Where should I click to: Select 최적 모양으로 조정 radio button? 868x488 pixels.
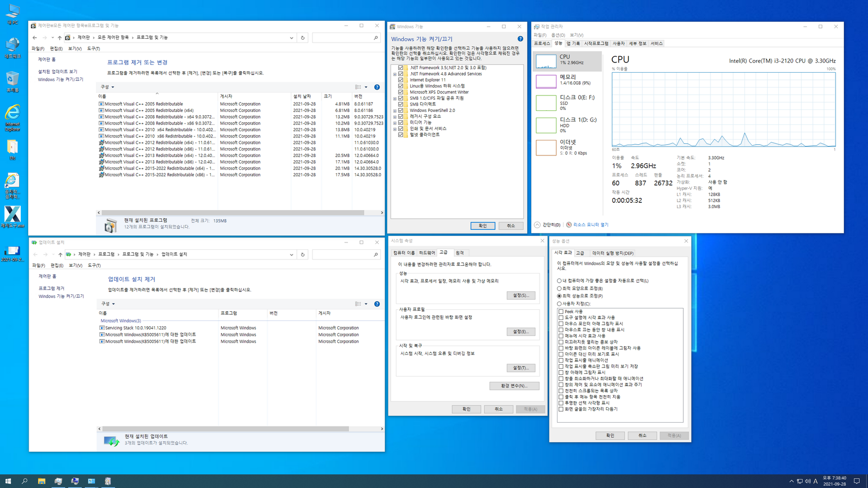[x=559, y=289]
